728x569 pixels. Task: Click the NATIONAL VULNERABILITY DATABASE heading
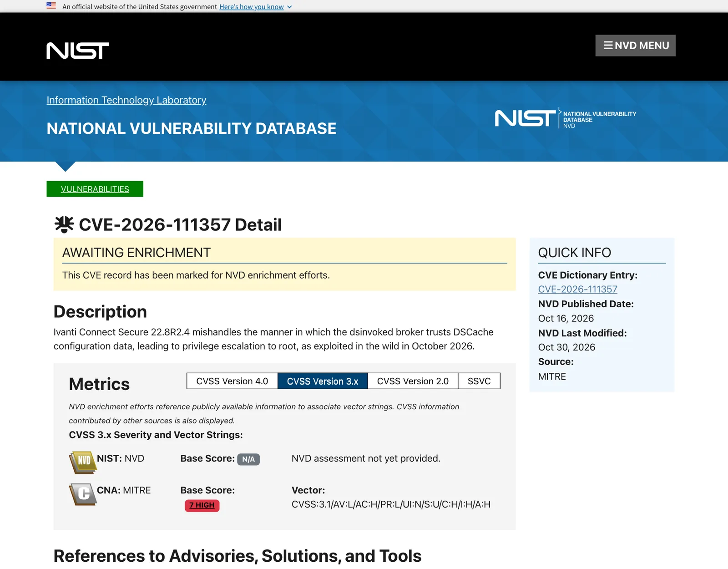(192, 128)
